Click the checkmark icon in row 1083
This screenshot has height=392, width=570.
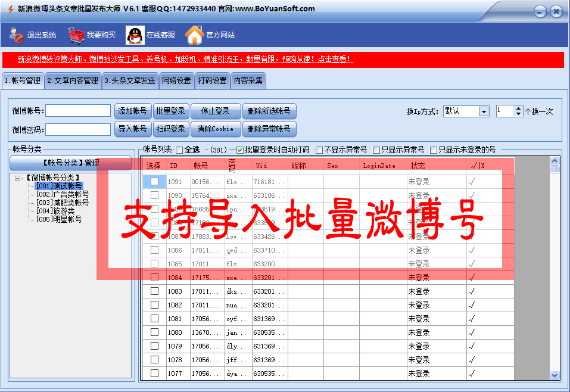[x=472, y=291]
